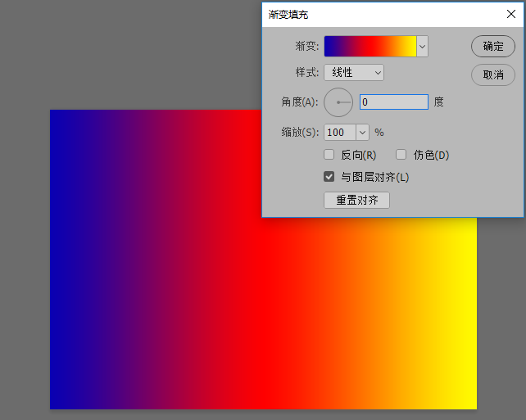526x420 pixels.
Task: Open the 缩放 percentage dropdown arrow
Action: click(x=362, y=132)
